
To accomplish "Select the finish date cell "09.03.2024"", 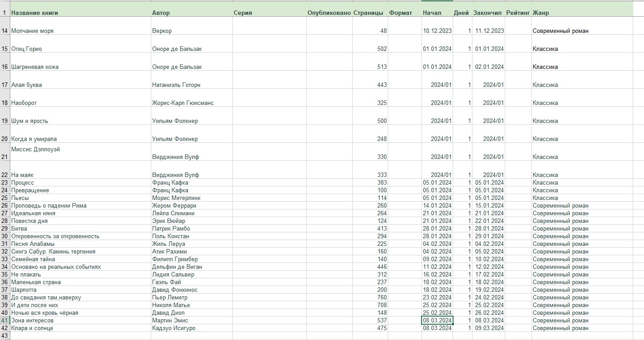I will [x=488, y=328].
